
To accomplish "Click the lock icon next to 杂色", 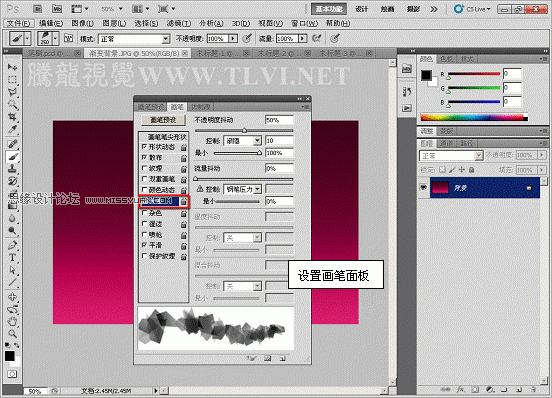I will [x=183, y=213].
